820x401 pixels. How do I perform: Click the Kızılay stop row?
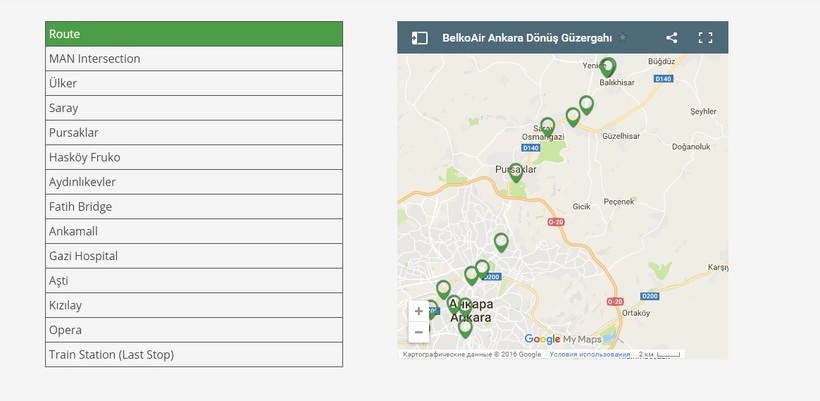[x=194, y=305]
